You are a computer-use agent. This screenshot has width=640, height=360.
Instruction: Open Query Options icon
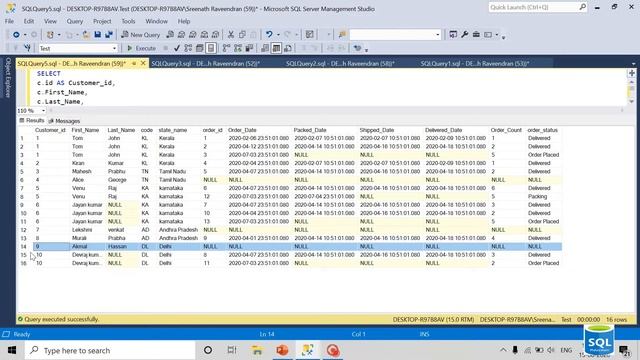tap(200, 48)
